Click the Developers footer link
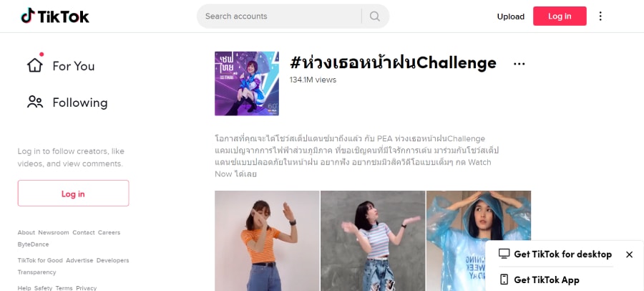Image resolution: width=644 pixels, height=291 pixels. pos(112,261)
